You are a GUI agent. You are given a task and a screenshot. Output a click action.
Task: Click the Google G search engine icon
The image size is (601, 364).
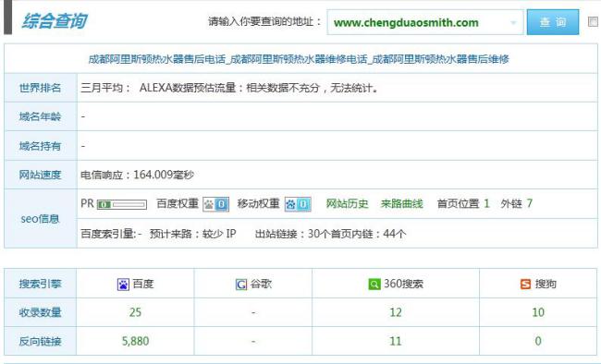(x=241, y=285)
